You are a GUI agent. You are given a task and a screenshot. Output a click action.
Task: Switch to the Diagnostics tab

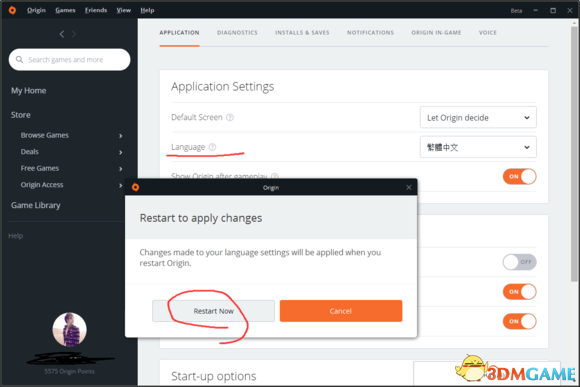pyautogui.click(x=237, y=33)
